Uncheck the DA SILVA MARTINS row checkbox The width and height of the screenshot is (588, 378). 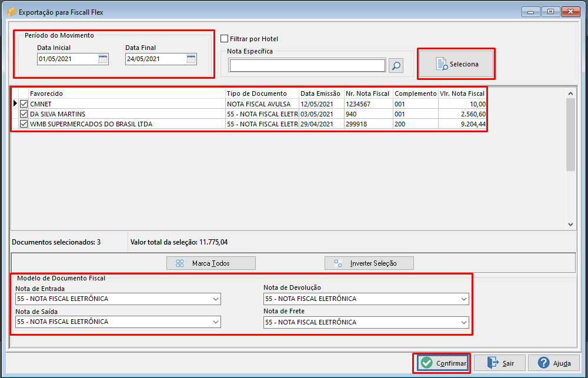coord(24,113)
